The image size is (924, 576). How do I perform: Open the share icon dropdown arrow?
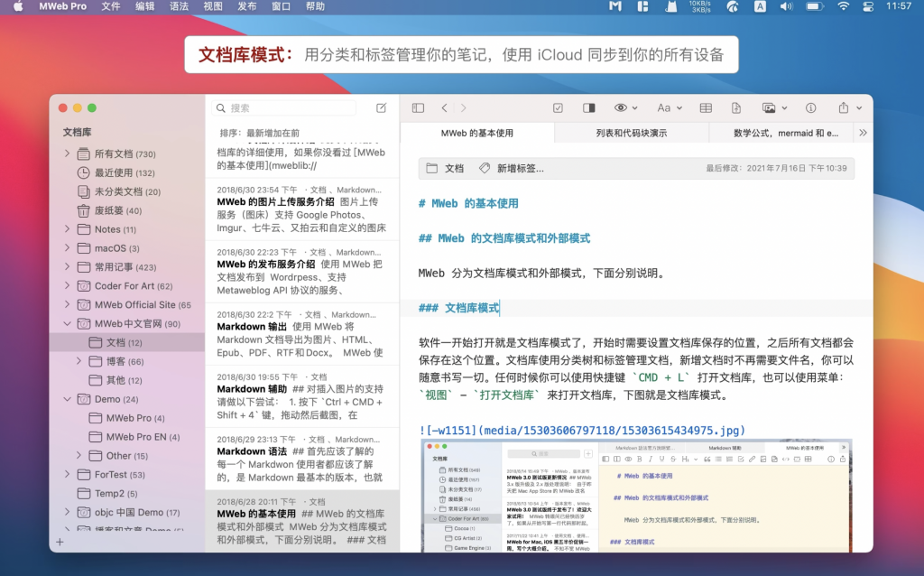click(x=858, y=107)
